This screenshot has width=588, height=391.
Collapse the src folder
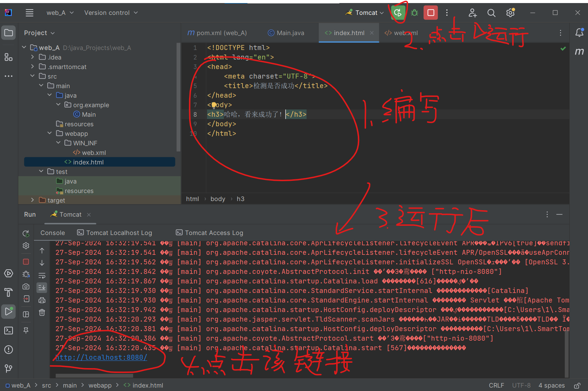[32, 76]
